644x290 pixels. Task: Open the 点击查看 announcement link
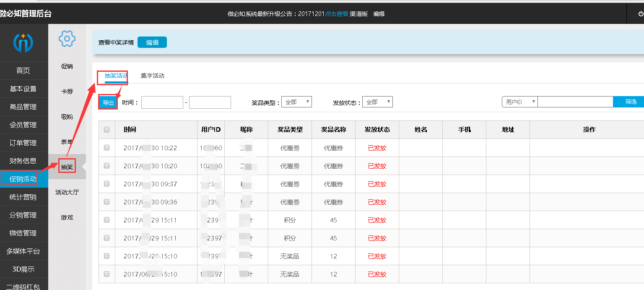337,14
